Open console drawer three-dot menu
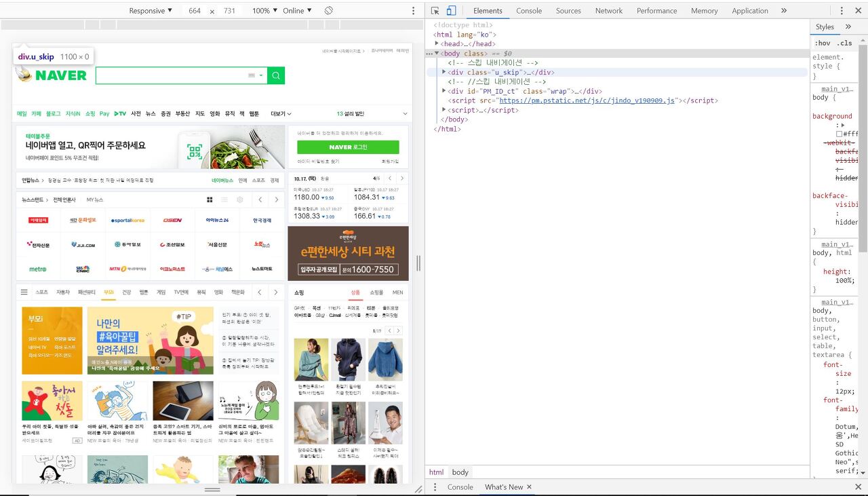This screenshot has width=868, height=496. (435, 487)
